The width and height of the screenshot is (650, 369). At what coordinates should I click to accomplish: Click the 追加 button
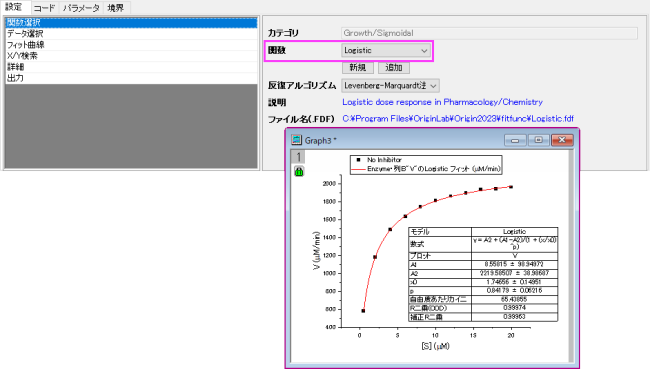(393, 68)
